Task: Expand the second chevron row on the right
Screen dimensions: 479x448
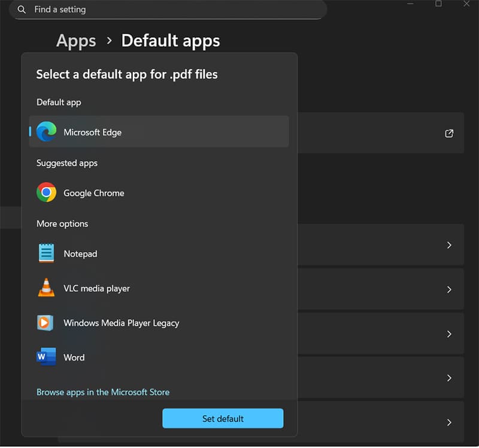Action: (449, 289)
